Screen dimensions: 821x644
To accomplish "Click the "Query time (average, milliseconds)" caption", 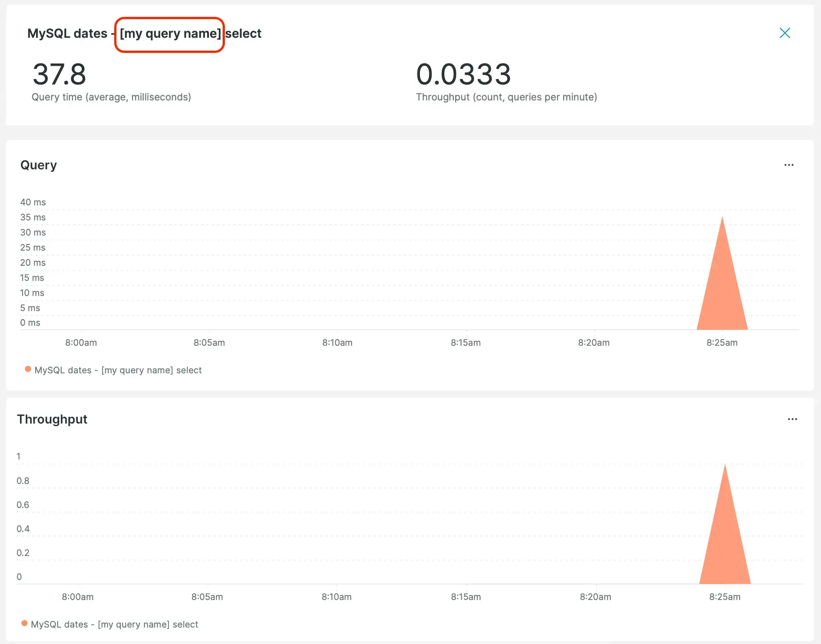I will click(x=111, y=97).
